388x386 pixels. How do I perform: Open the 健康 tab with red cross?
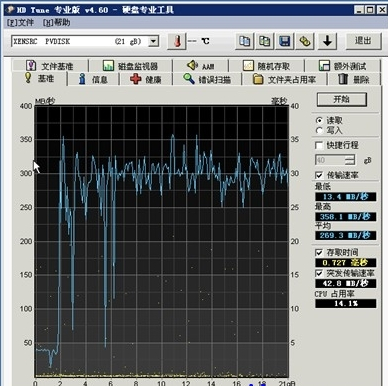146,79
